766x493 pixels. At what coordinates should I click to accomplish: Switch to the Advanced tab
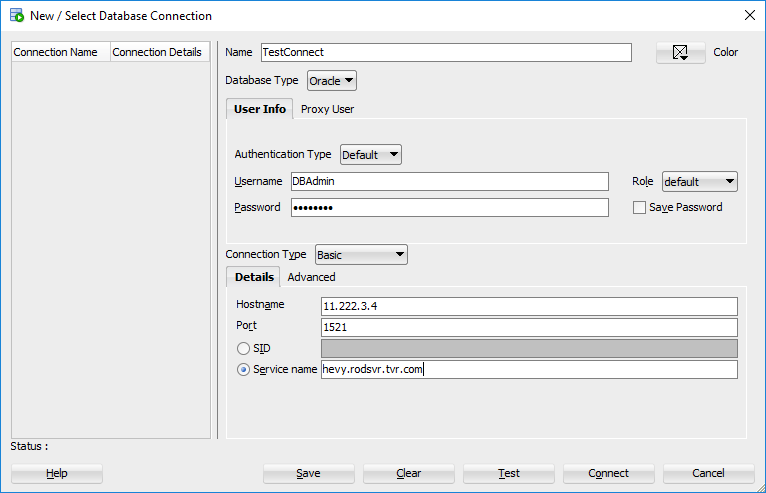pyautogui.click(x=311, y=277)
